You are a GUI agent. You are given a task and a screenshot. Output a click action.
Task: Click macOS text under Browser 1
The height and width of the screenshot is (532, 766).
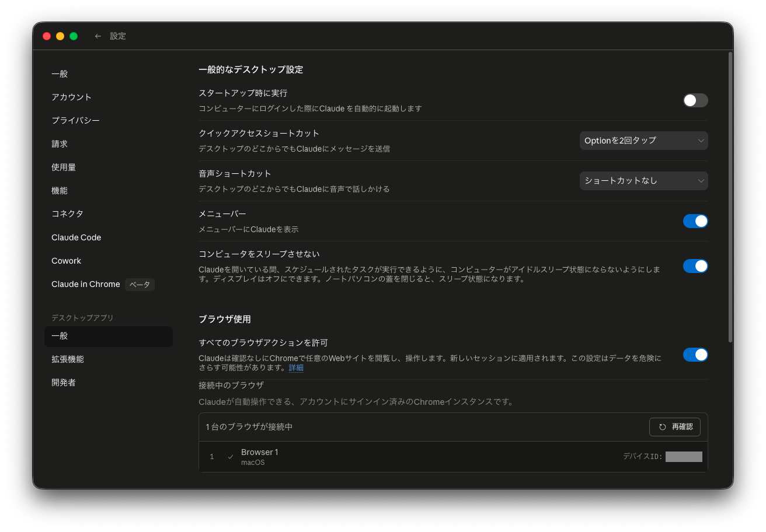tap(253, 463)
